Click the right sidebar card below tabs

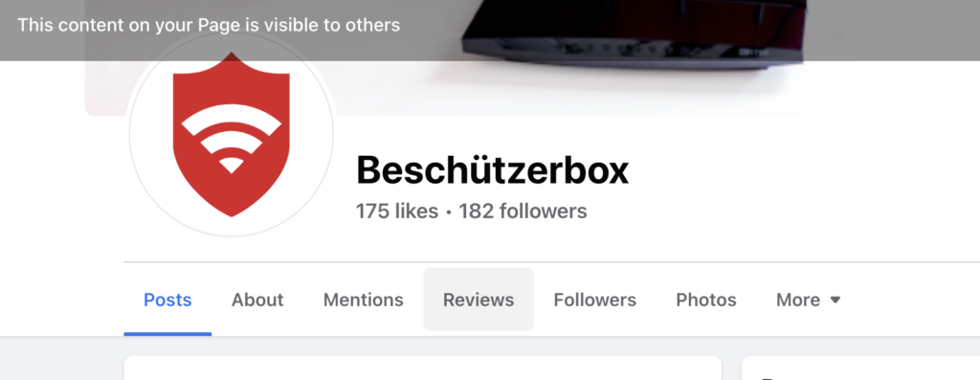click(860, 369)
